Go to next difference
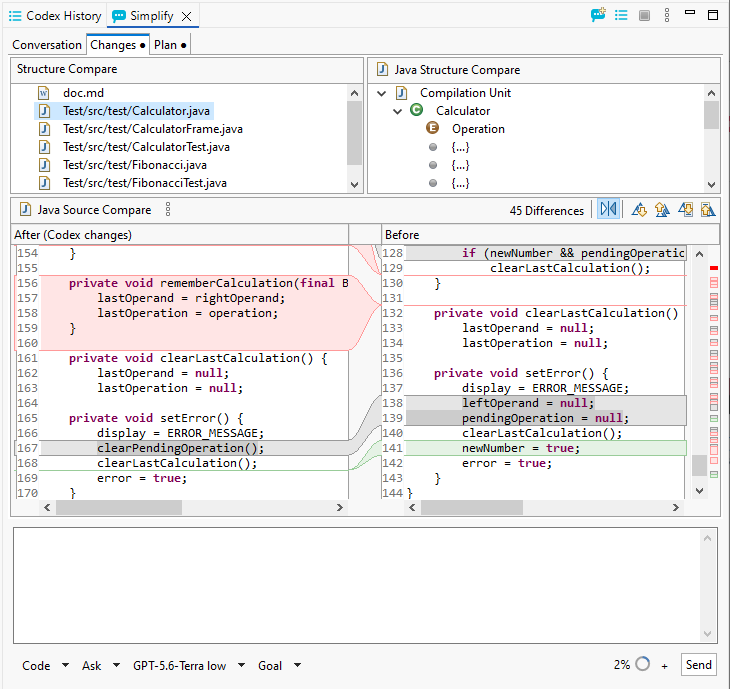The height and width of the screenshot is (689, 730). [x=639, y=209]
